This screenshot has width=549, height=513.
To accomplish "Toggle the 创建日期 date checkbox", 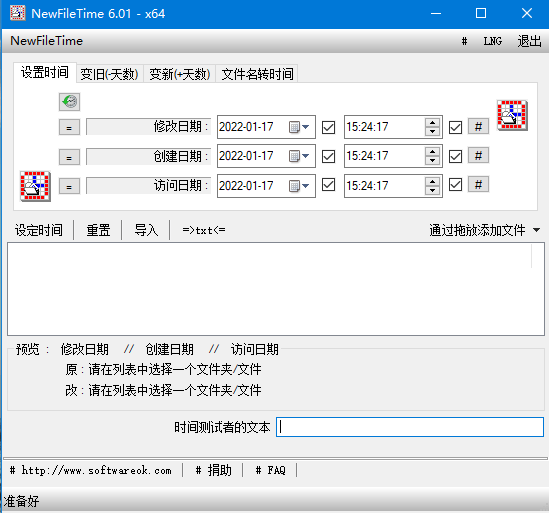I will point(328,156).
